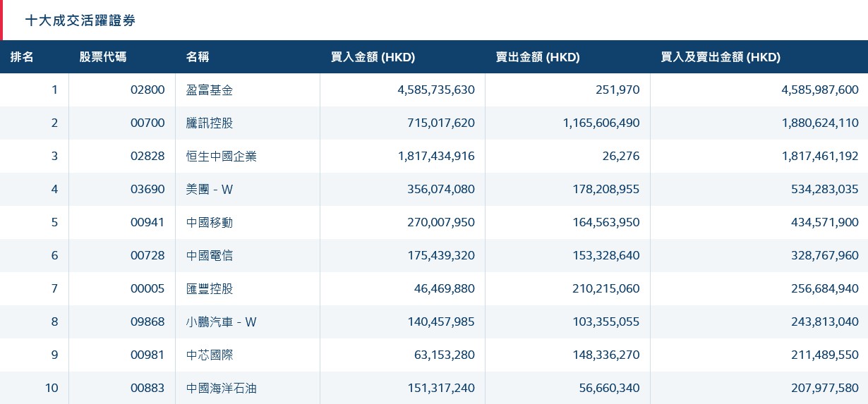Click sell amount 153,328,640
The width and height of the screenshot is (868, 404).
click(606, 255)
